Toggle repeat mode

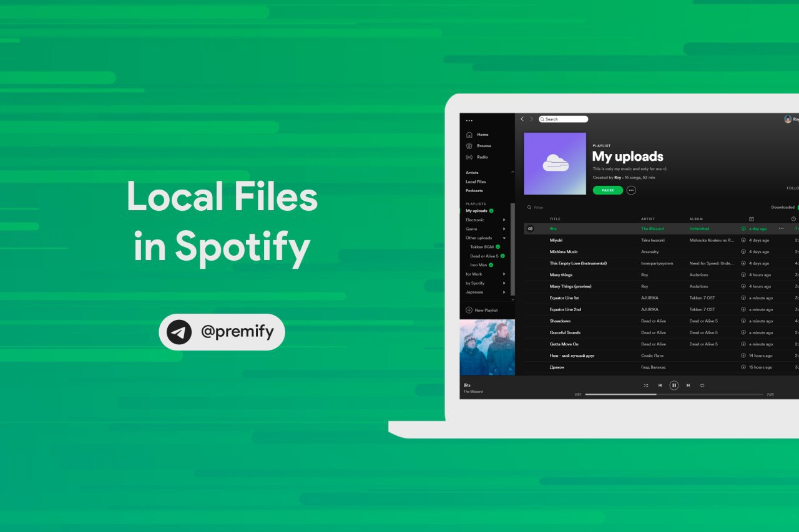pyautogui.click(x=702, y=385)
